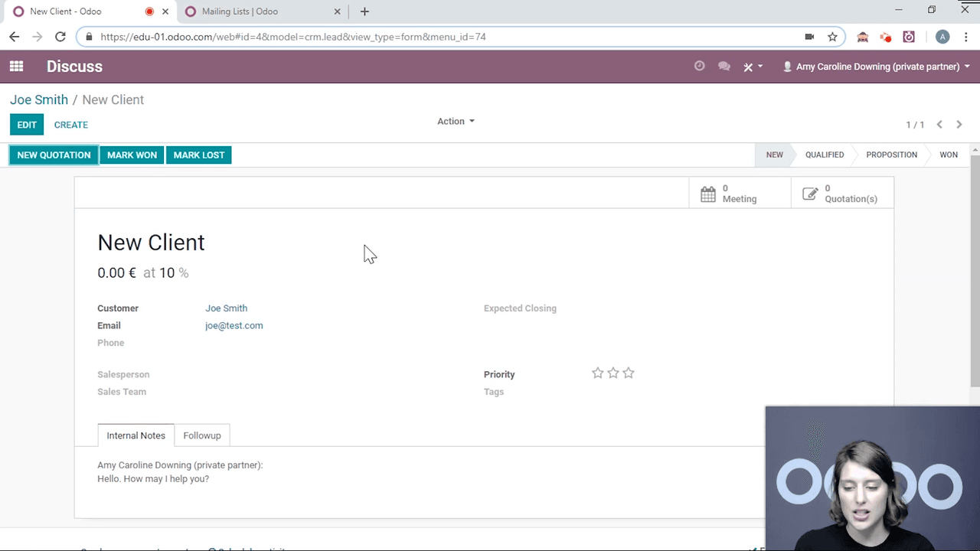
Task: Set priority to third star
Action: 629,373
